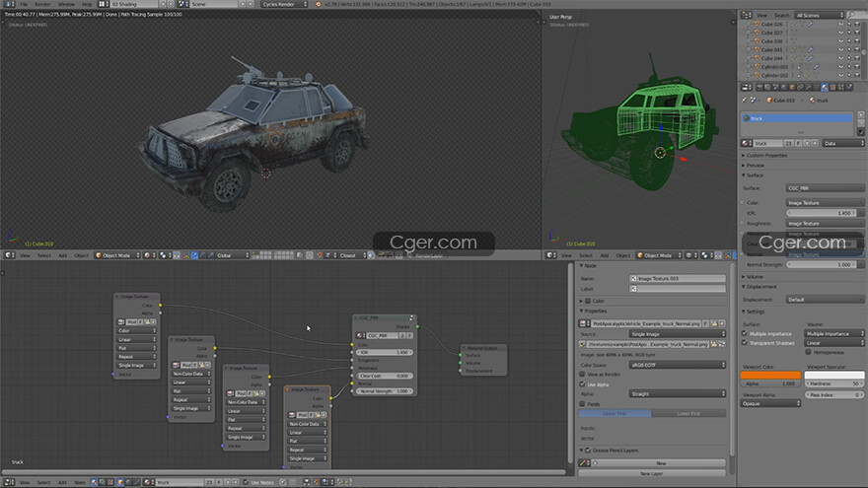The width and height of the screenshot is (868, 488).
Task: Expand the Volume panel
Action: click(753, 277)
